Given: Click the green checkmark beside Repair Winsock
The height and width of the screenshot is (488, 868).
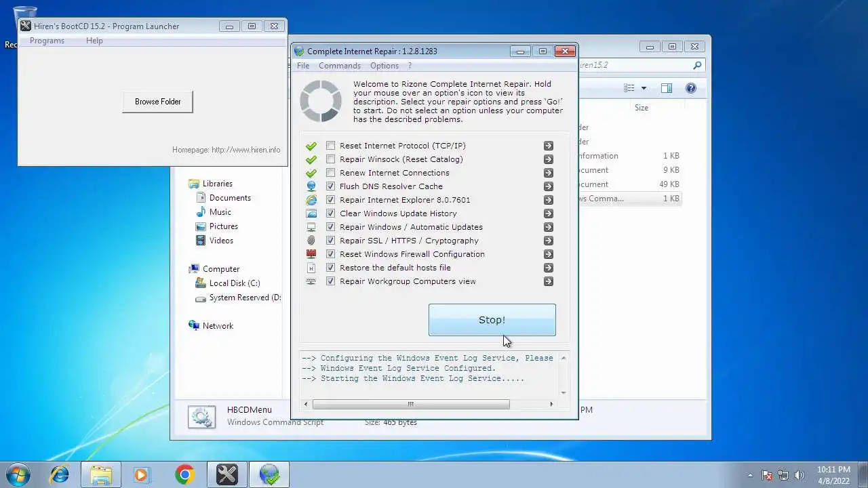Looking at the screenshot, I should 311,159.
